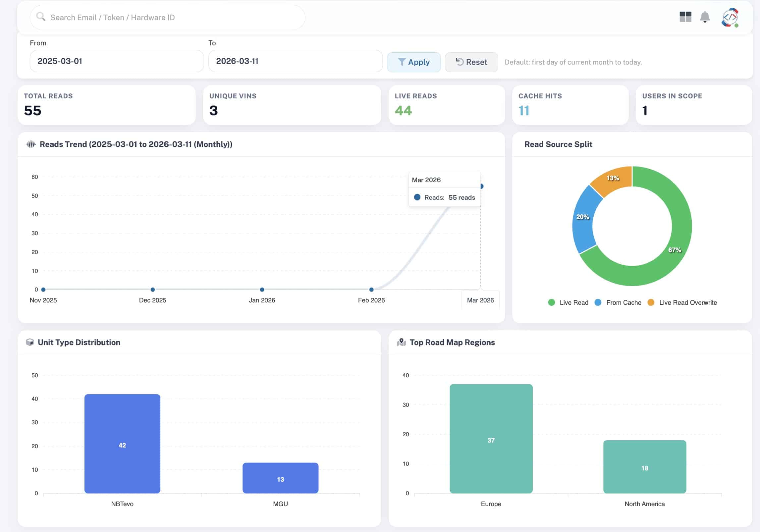Viewport: 760px width, 532px height.
Task: Click the Total Reads stat card
Action: 106,105
